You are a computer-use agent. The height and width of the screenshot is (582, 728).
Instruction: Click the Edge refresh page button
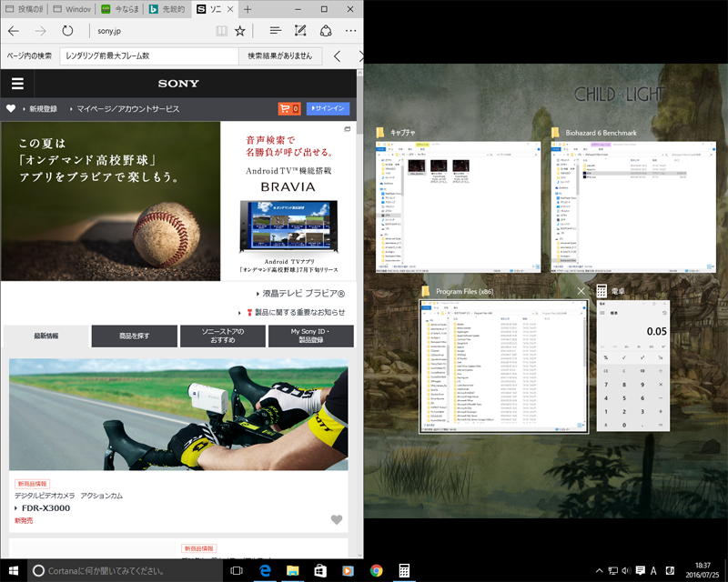click(x=67, y=31)
